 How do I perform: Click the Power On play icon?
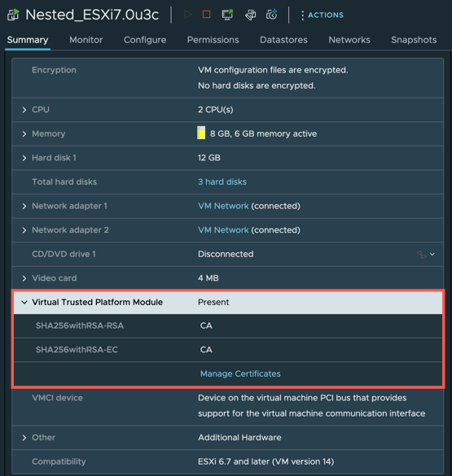pyautogui.click(x=188, y=15)
